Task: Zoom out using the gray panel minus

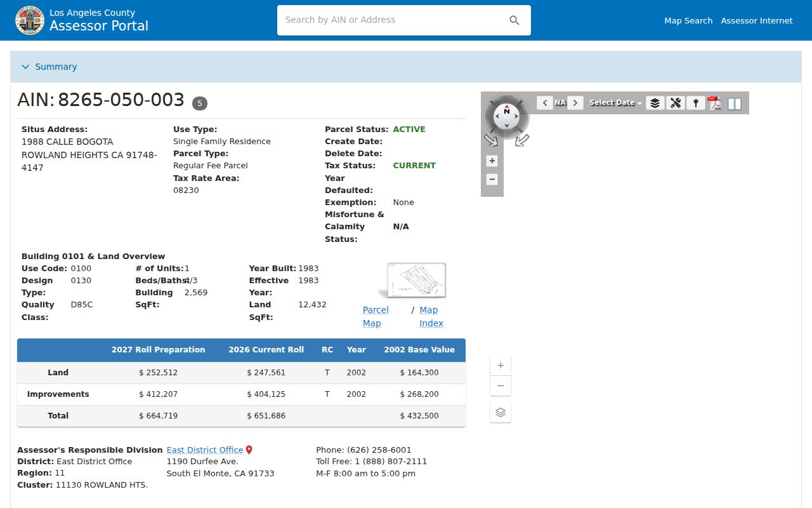Action: tap(492, 179)
